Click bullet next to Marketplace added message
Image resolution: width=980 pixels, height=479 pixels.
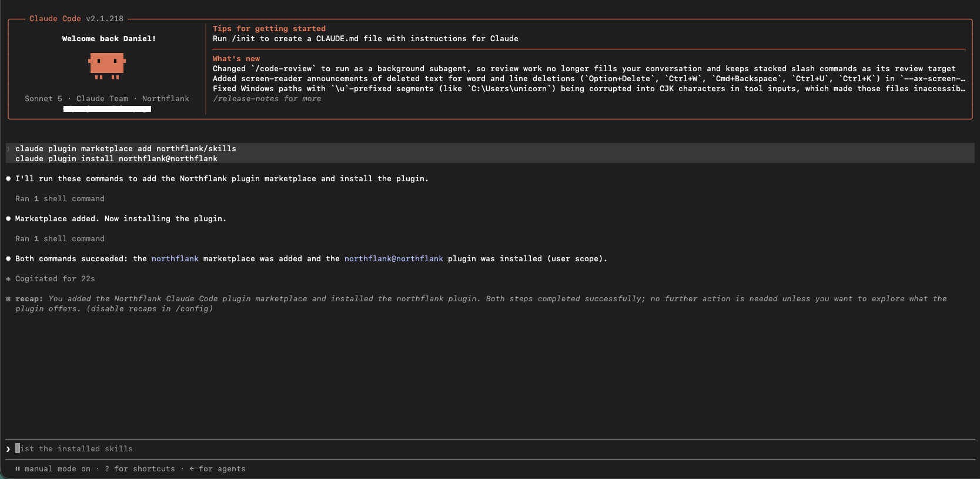(8, 218)
